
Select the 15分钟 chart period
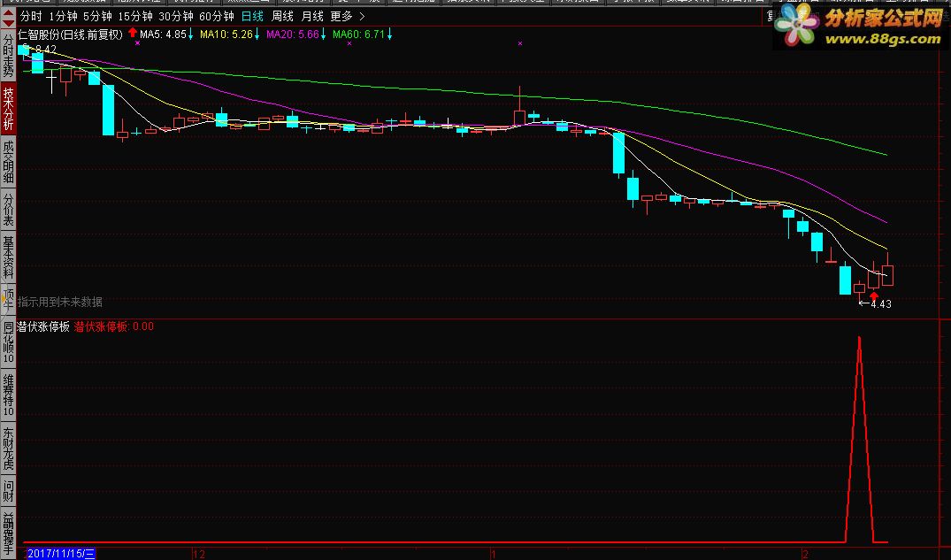coord(134,17)
